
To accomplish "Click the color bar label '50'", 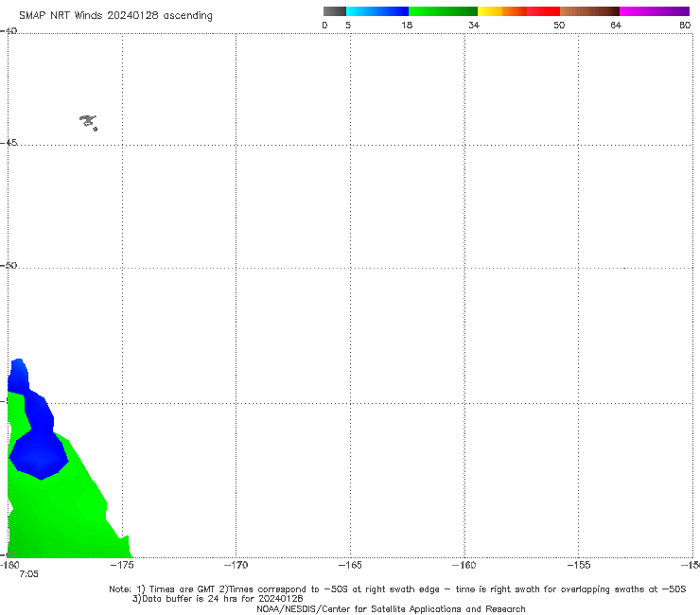I will (x=559, y=26).
